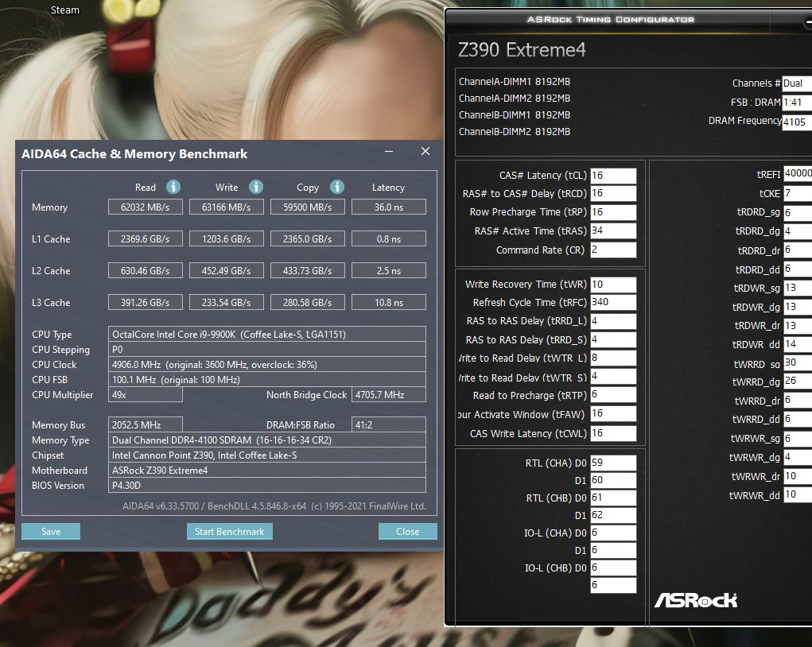Click RAS to RAS Delay (tRRD_S) field
The height and width of the screenshot is (647, 812).
tap(613, 339)
